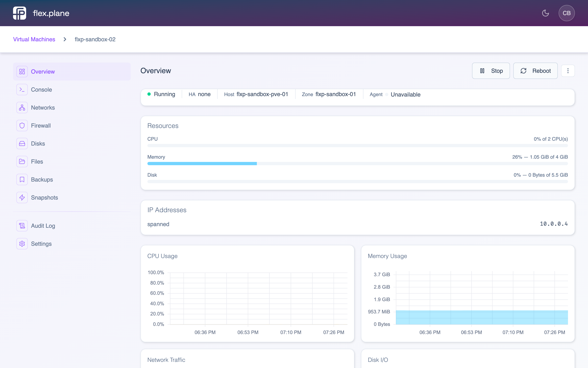The width and height of the screenshot is (588, 368).
Task: Toggle dark mode moon icon
Action: 546,13
